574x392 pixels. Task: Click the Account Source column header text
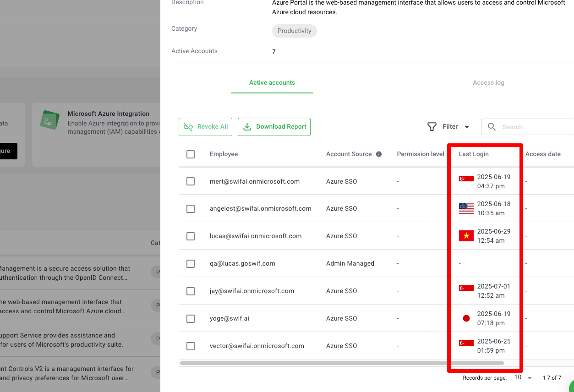[349, 154]
